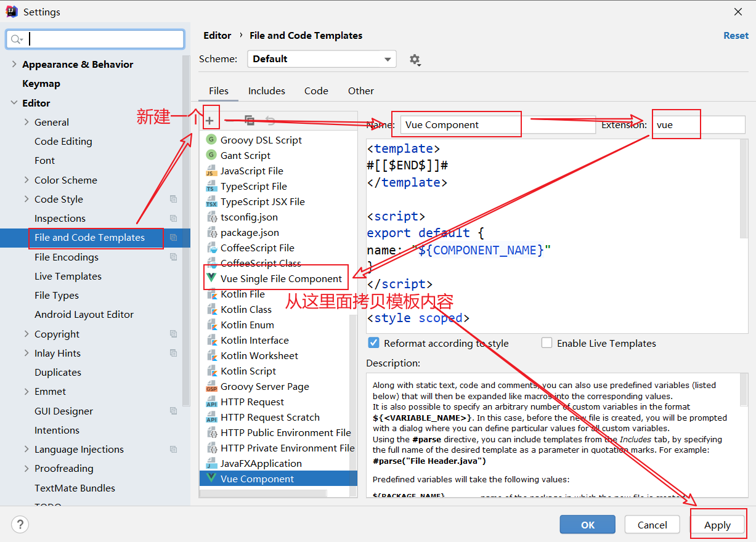Open the scheme gear settings icon
The image size is (756, 542).
pos(415,60)
